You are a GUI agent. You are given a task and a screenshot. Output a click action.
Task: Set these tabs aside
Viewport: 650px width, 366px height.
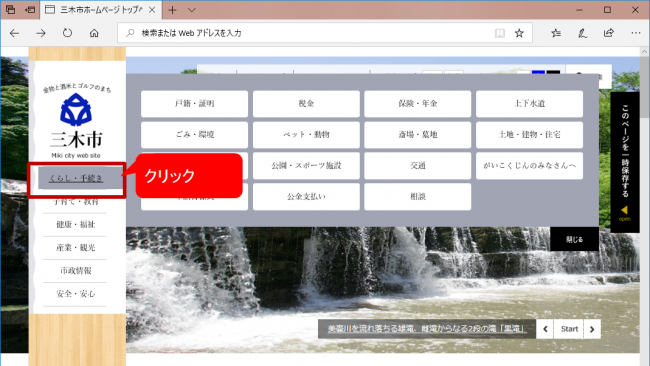(x=30, y=10)
